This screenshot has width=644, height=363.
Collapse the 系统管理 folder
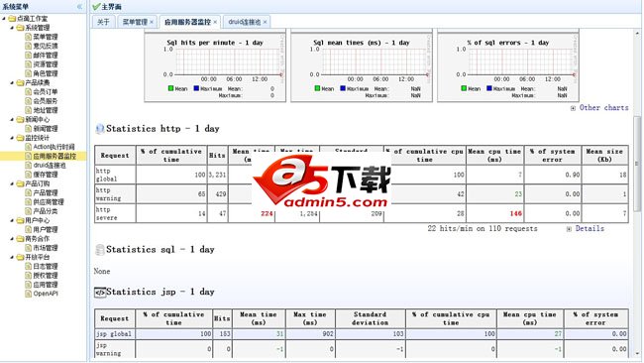click(x=12, y=28)
